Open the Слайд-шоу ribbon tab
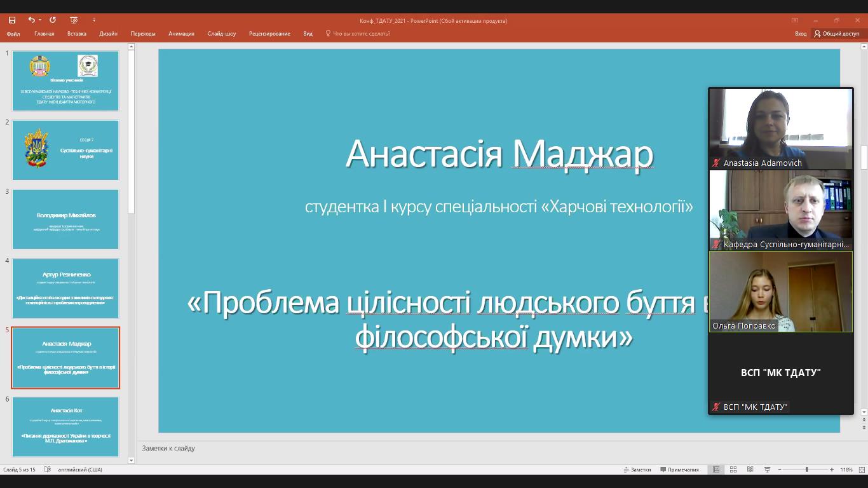Viewport: 868px width, 488px height. point(222,34)
